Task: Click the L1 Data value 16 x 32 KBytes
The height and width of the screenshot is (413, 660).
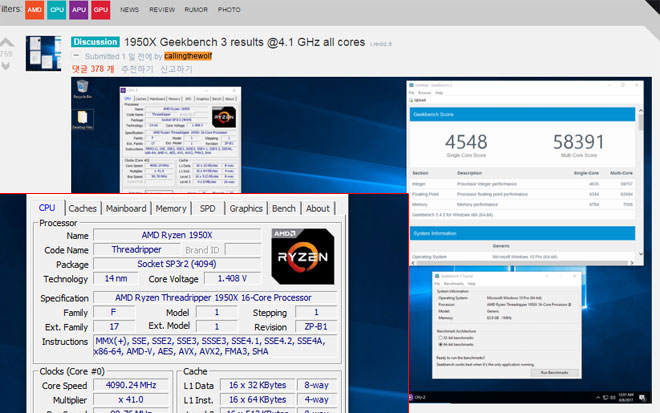Action: coord(257,385)
